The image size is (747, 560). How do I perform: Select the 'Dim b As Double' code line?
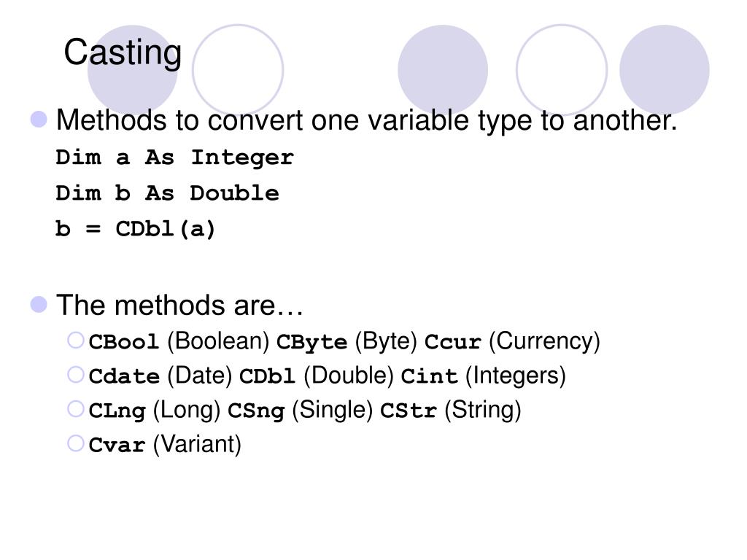click(167, 192)
